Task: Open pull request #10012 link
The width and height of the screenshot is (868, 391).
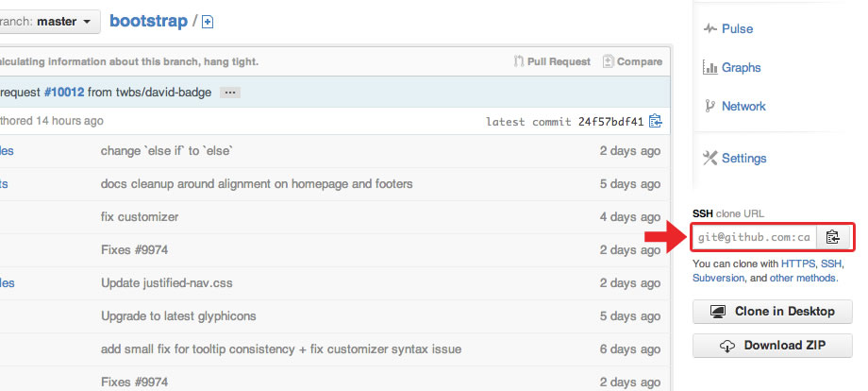Action: (64, 92)
